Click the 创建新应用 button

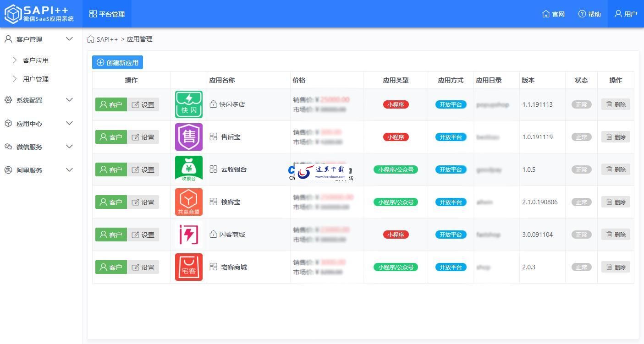pos(117,62)
